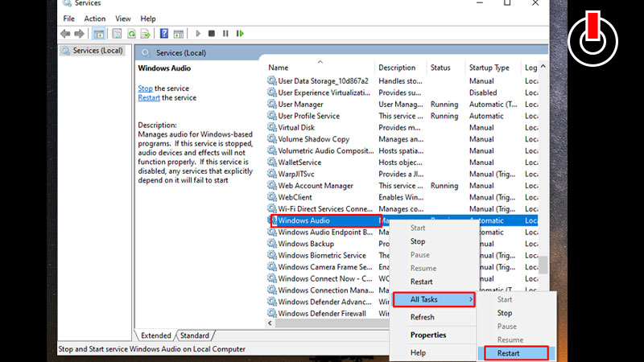This screenshot has height=362, width=644.
Task: Click the Properties toolbar icon
Action: pos(117,34)
